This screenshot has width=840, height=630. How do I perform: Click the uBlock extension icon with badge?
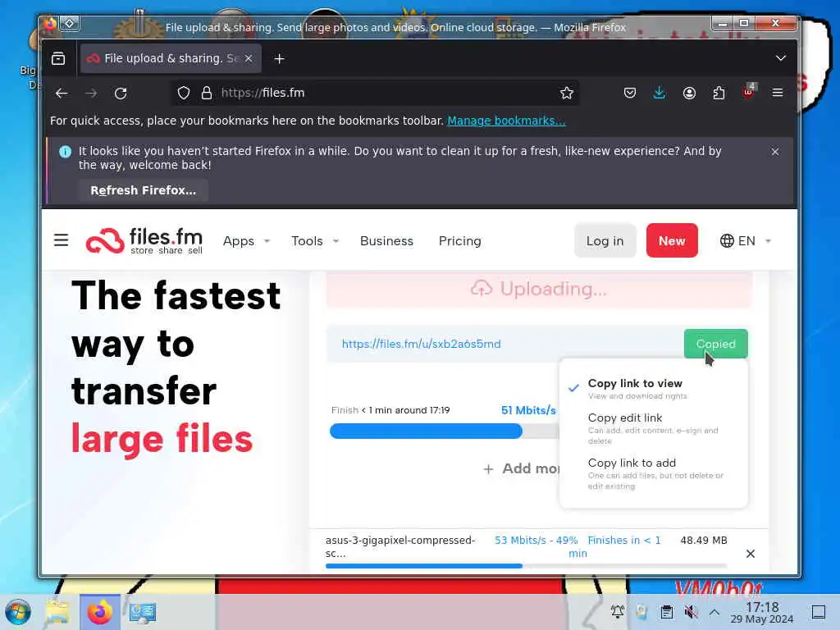click(748, 92)
